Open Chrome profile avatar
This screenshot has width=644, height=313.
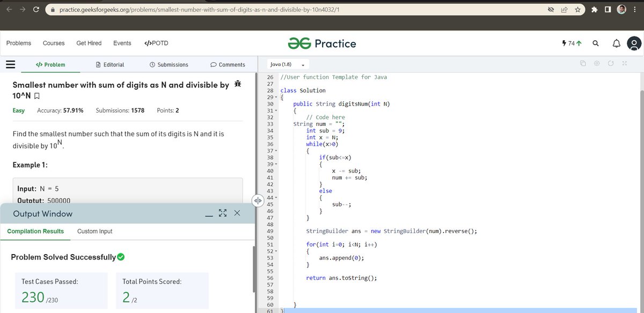coord(621,10)
